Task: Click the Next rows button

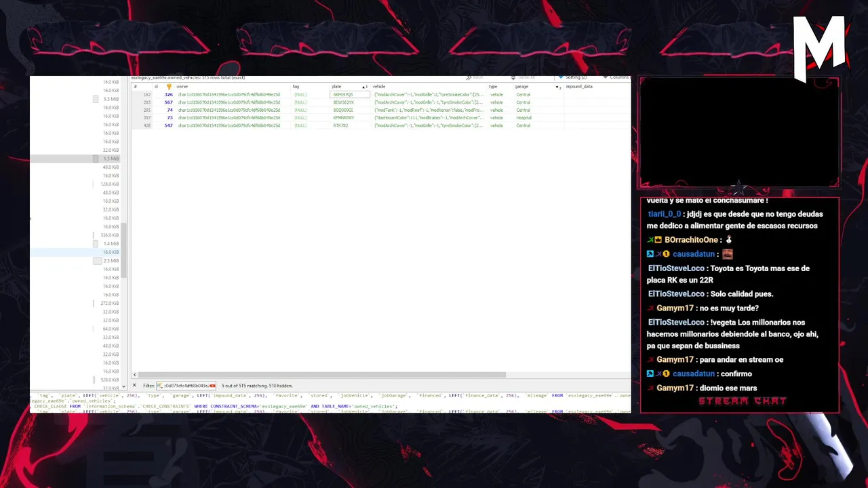Action: click(x=475, y=77)
